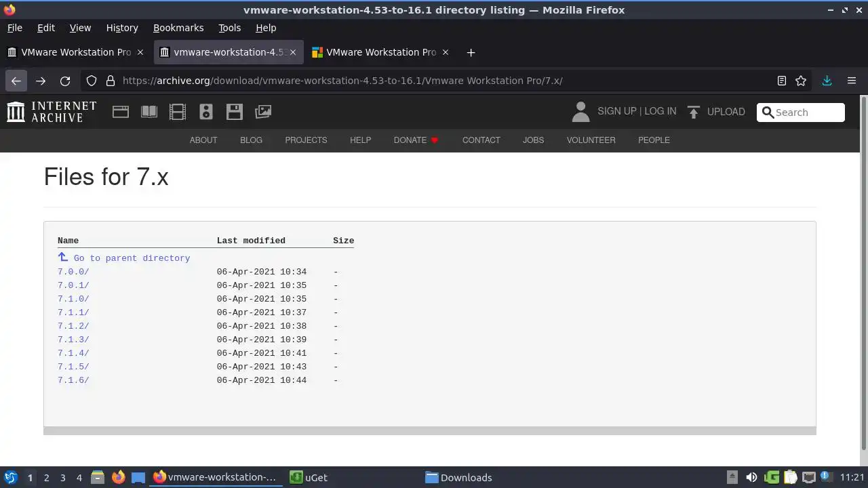Open the VOLUNTEER link
Screen dimensions: 868x488
[x=591, y=140]
